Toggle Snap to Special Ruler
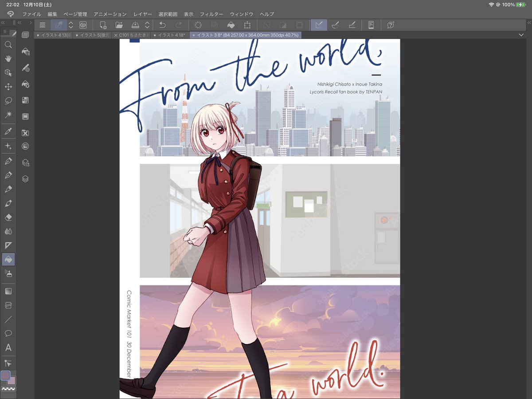The height and width of the screenshot is (399, 532). tap(336, 25)
